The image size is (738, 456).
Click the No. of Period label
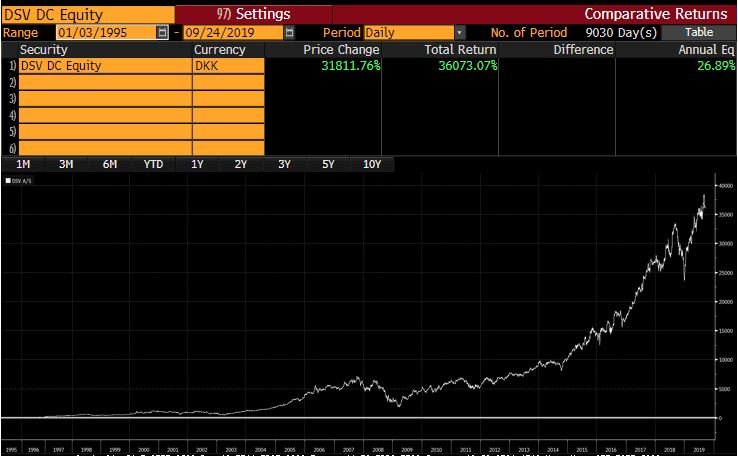pos(529,32)
